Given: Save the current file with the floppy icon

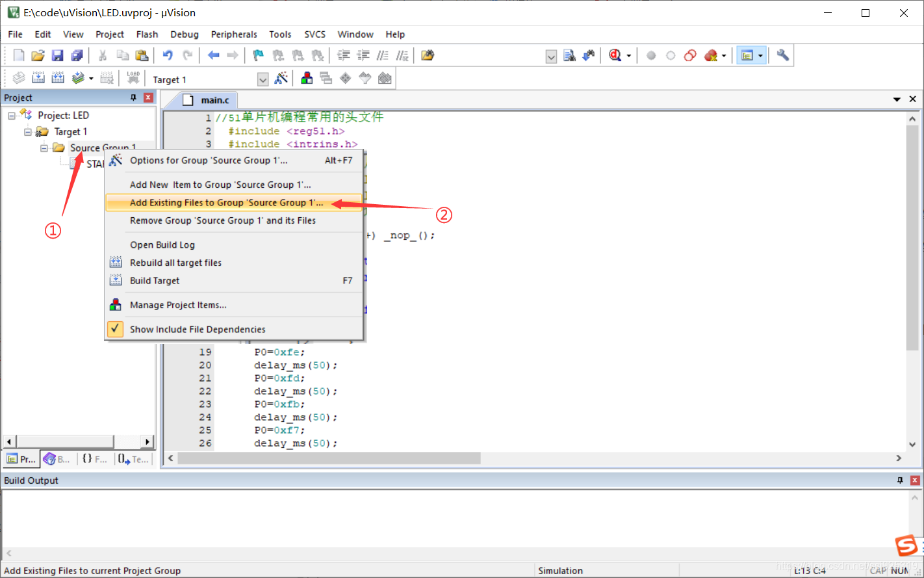Looking at the screenshot, I should [x=57, y=55].
